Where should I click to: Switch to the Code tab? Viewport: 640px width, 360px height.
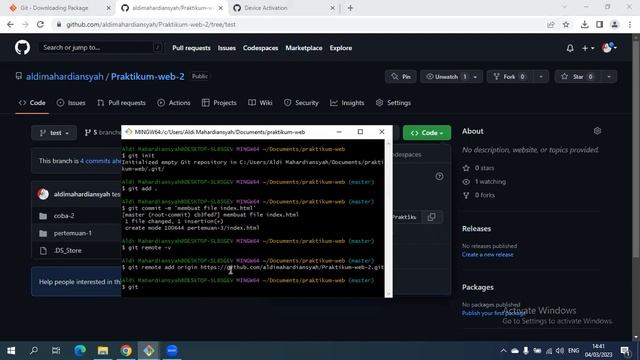(x=32, y=103)
